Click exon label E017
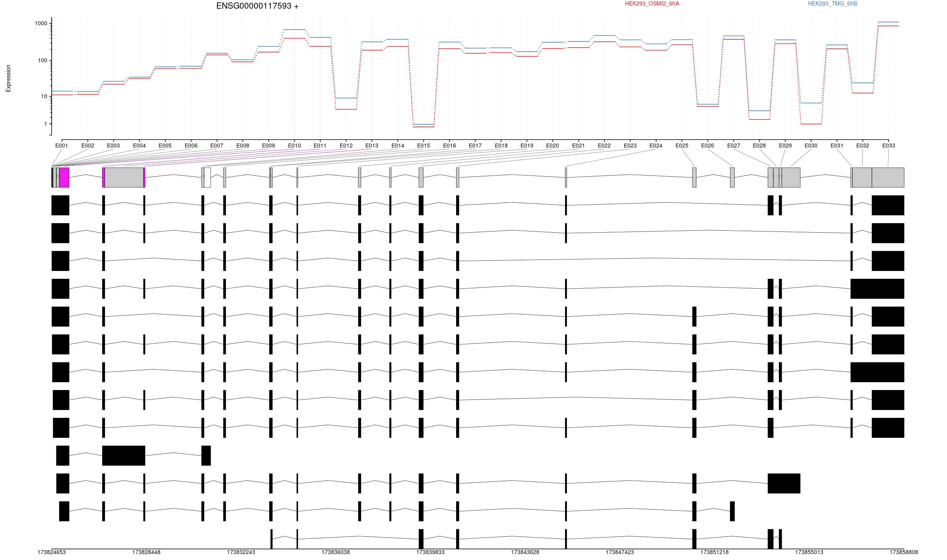947x560 pixels. (x=475, y=146)
